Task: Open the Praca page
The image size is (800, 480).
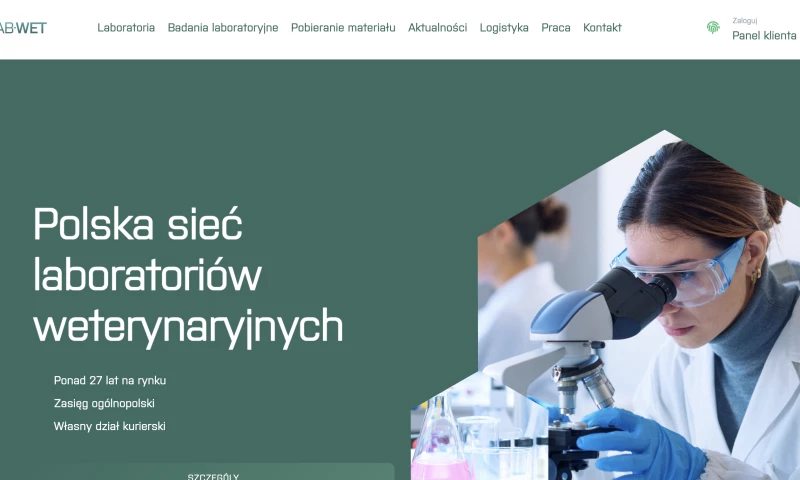Action: pyautogui.click(x=556, y=28)
